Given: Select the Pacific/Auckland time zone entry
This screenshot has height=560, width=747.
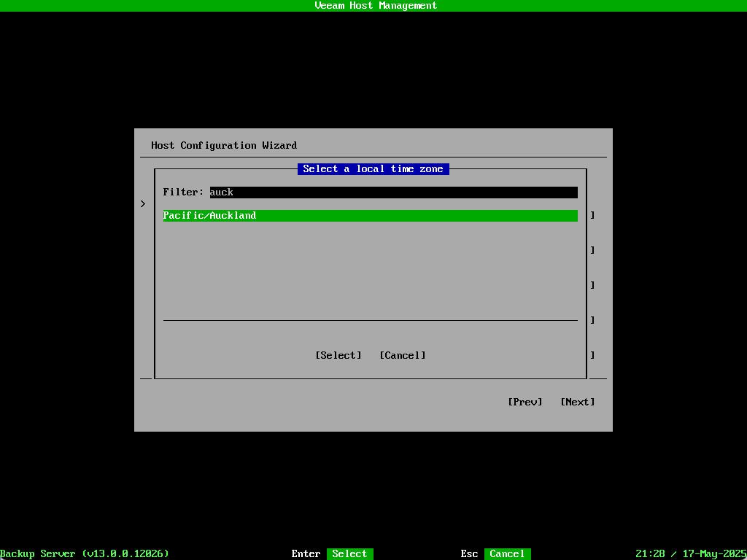Looking at the screenshot, I should pyautogui.click(x=370, y=216).
